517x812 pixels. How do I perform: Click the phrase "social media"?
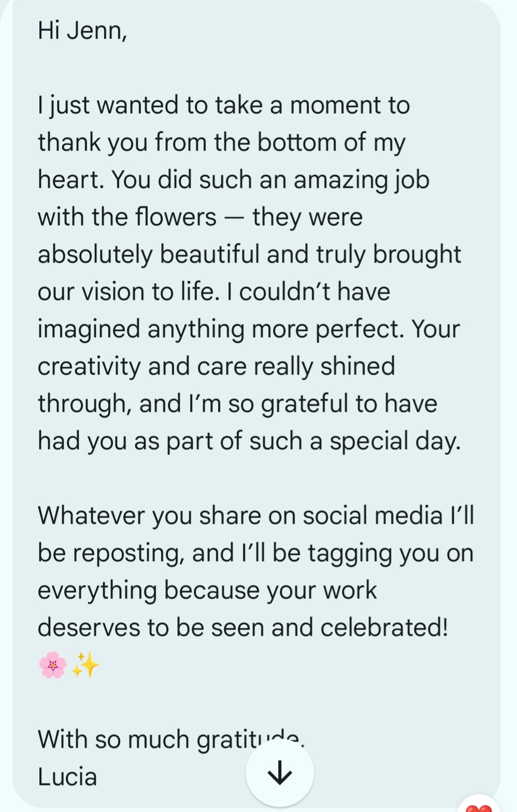(372, 515)
